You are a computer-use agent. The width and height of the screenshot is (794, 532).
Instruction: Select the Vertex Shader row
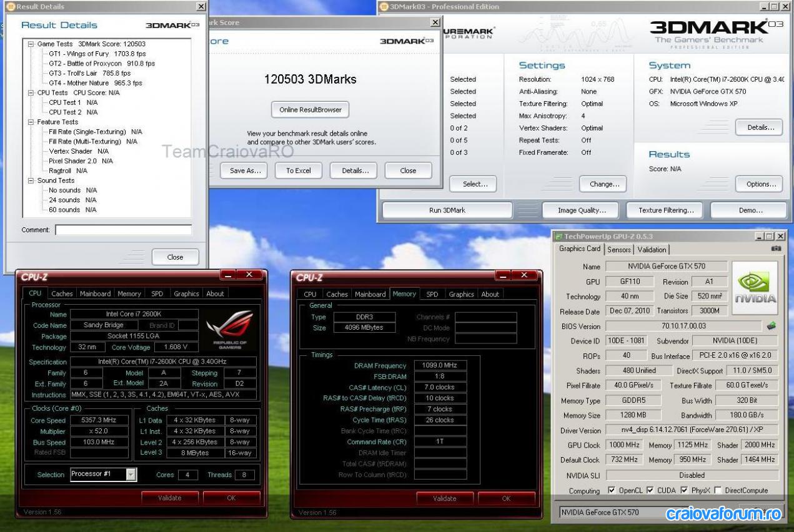click(79, 151)
